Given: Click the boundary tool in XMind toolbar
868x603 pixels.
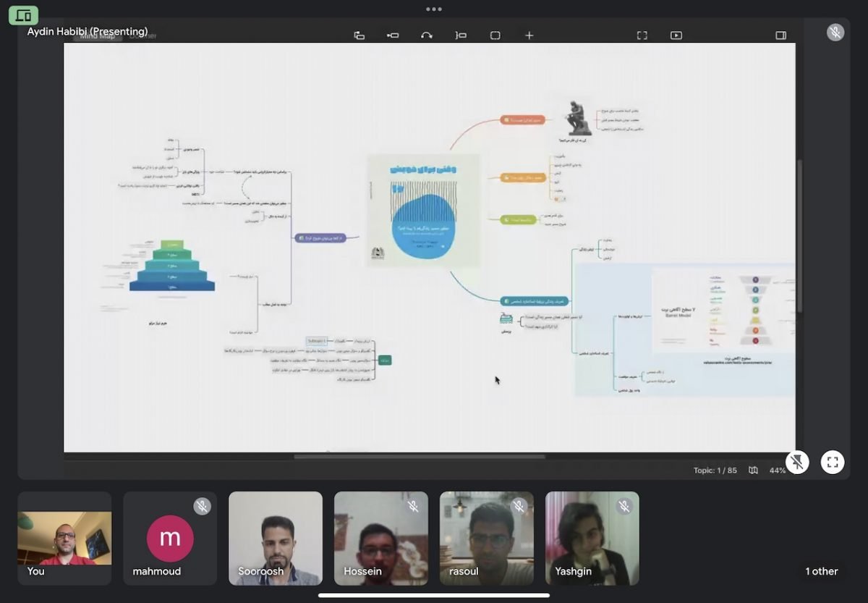Looking at the screenshot, I should coord(495,35).
